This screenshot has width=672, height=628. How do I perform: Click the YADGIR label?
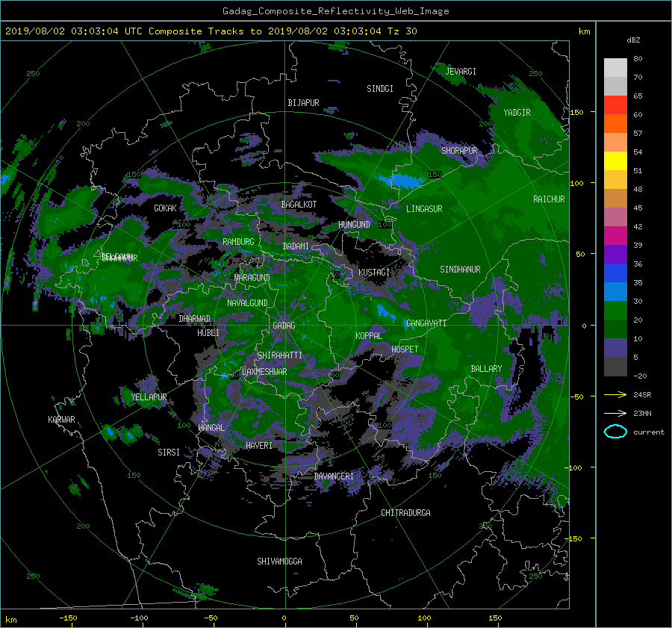click(x=517, y=113)
